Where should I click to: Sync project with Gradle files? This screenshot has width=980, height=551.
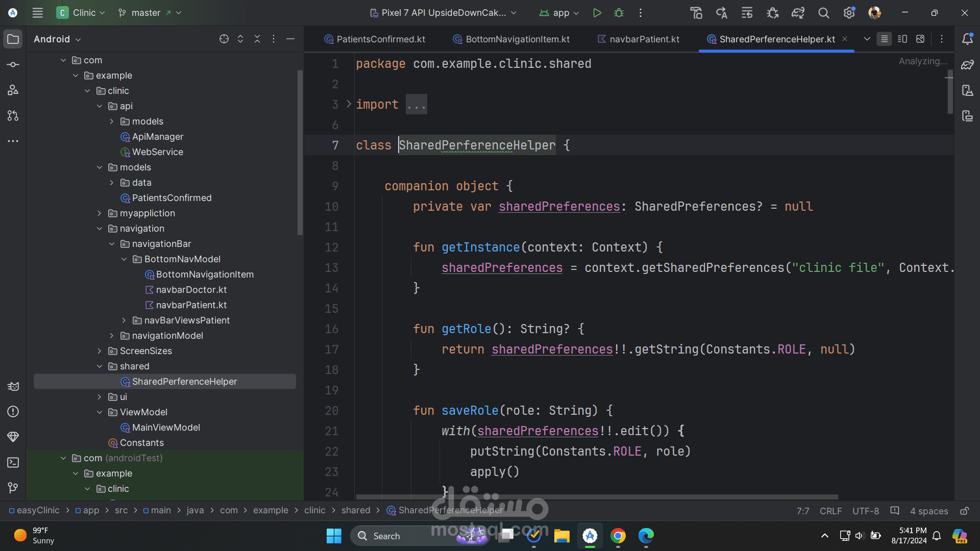[798, 13]
